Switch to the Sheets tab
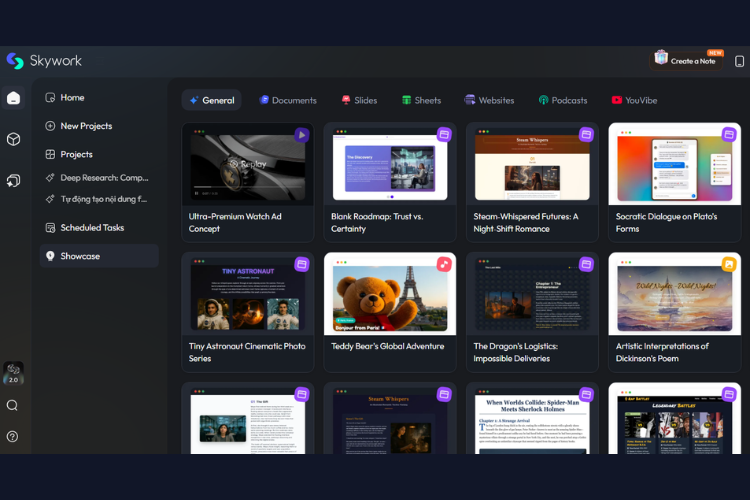The image size is (750, 500). [x=421, y=100]
